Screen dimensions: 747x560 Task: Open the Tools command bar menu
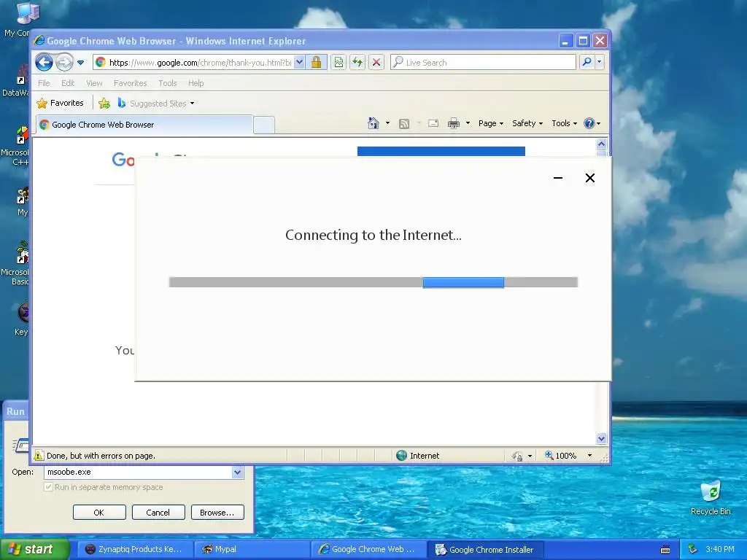pos(564,123)
